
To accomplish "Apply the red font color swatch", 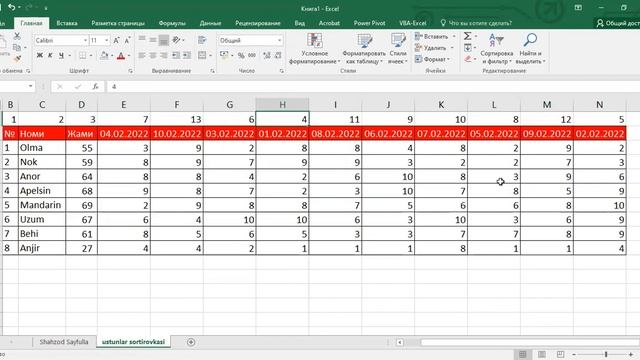I will [x=121, y=56].
